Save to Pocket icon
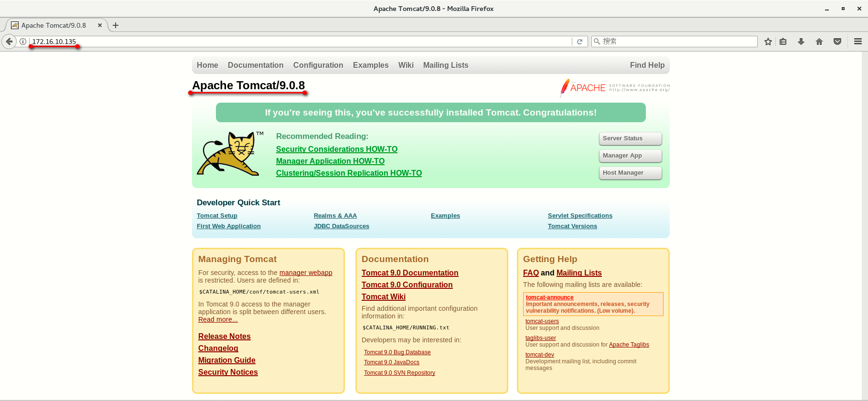The height and width of the screenshot is (401, 868). (x=837, y=42)
